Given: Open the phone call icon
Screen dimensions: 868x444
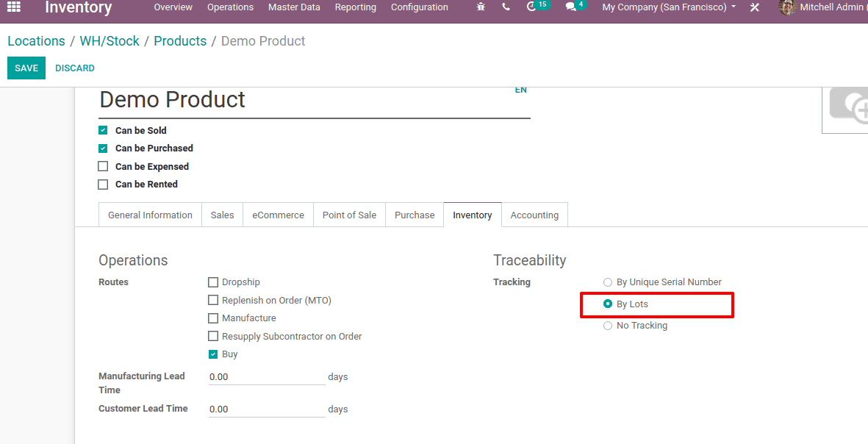Looking at the screenshot, I should click(x=506, y=7).
